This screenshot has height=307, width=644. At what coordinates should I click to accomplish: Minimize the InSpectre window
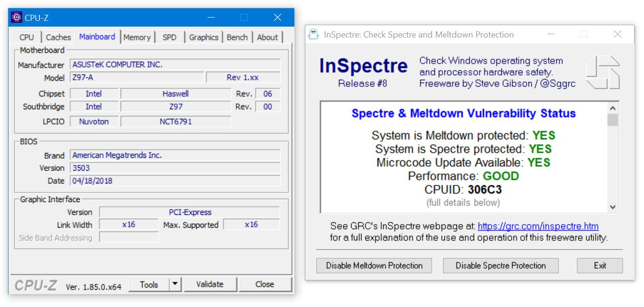551,34
